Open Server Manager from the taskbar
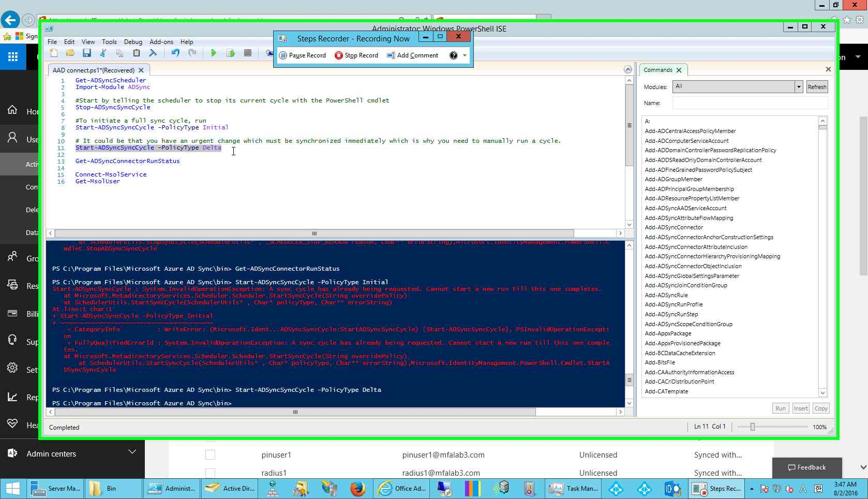 tap(56, 488)
